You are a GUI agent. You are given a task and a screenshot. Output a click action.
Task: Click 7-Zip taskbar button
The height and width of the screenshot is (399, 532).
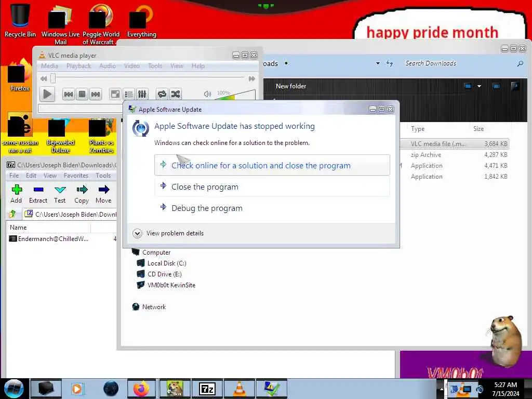click(x=207, y=389)
